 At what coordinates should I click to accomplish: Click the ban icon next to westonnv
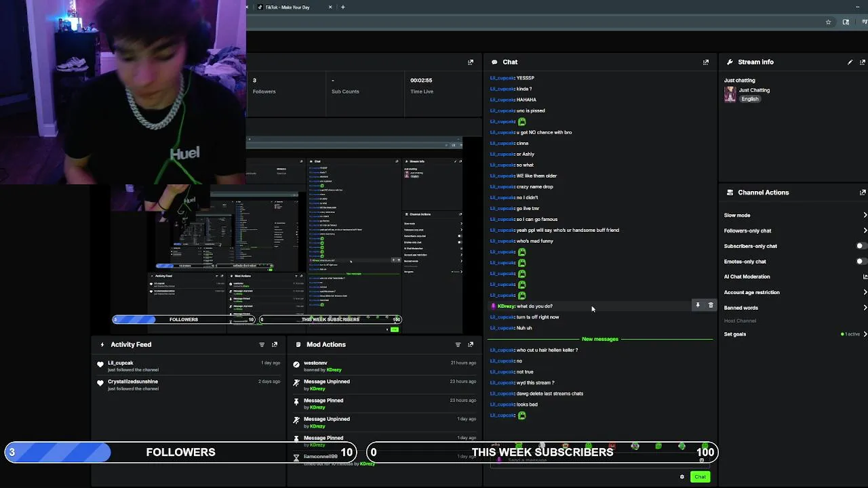(x=296, y=365)
